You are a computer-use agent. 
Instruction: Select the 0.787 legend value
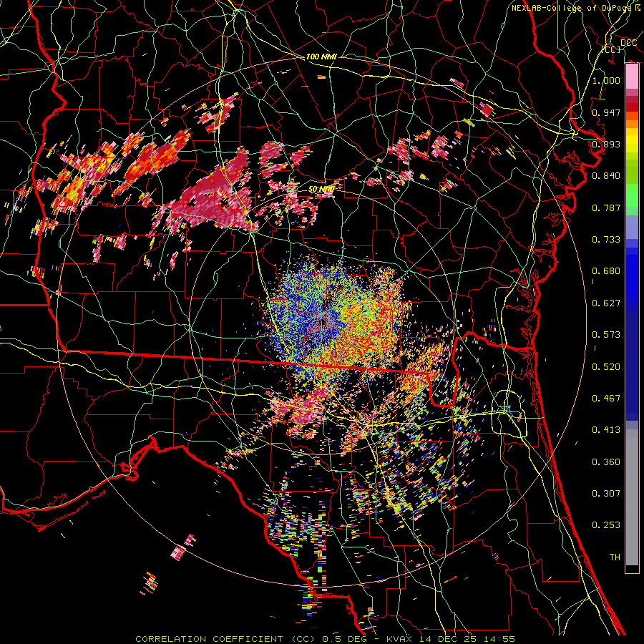[x=606, y=208]
